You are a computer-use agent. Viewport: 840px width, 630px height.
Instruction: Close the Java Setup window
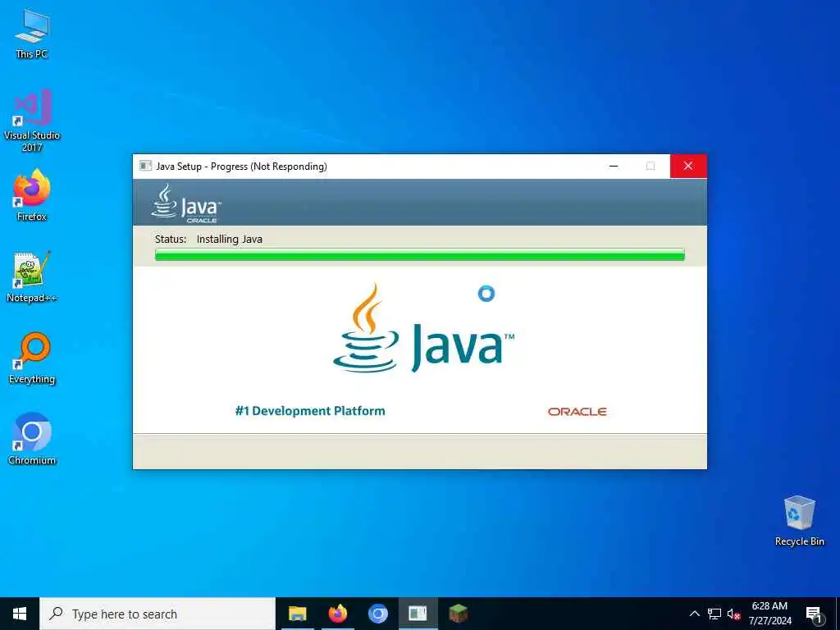[688, 166]
